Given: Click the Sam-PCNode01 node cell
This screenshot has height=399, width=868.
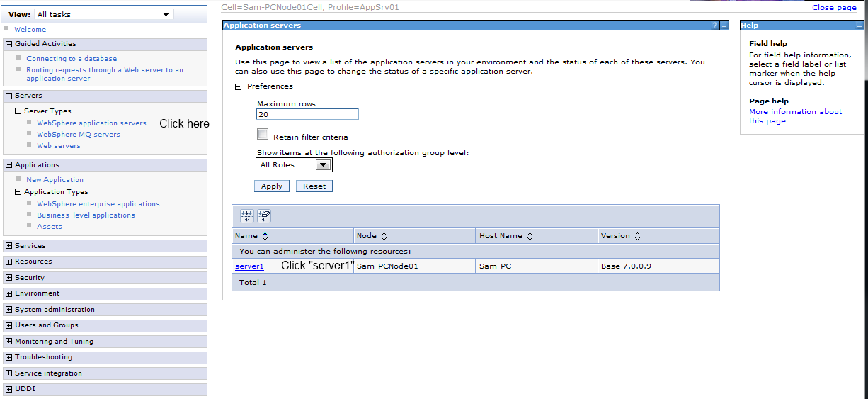Looking at the screenshot, I should point(415,266).
